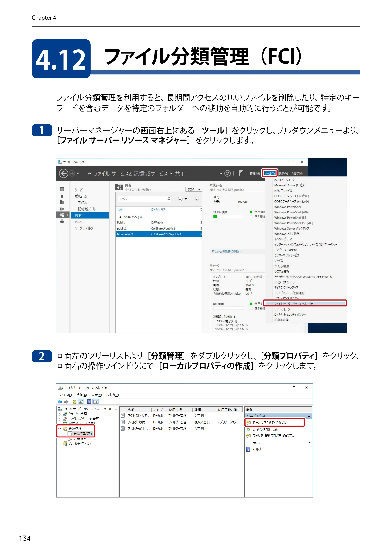
Task: Open the 操作(A) menu in FSRM
Action: [81, 395]
